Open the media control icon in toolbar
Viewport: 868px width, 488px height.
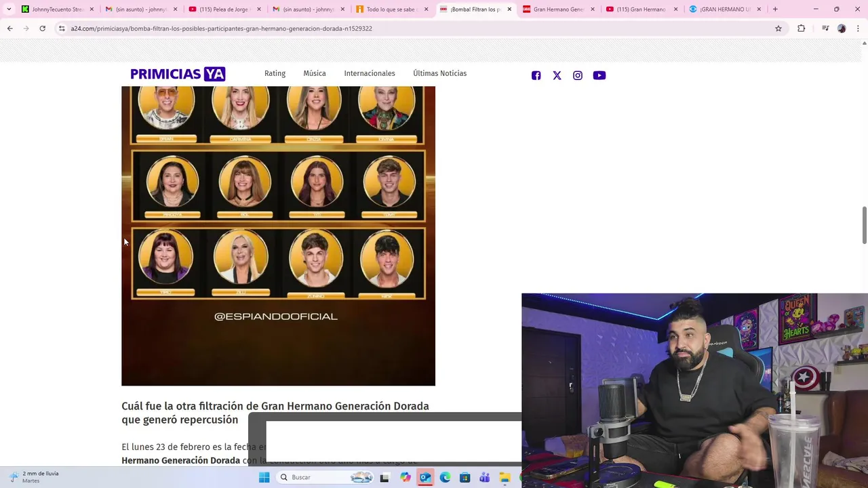coord(825,28)
